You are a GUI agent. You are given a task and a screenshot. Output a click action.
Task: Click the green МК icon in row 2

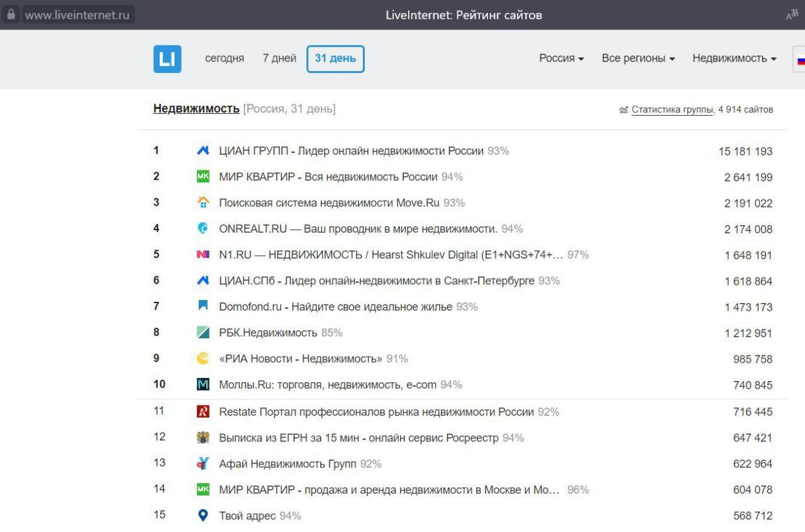(x=203, y=177)
